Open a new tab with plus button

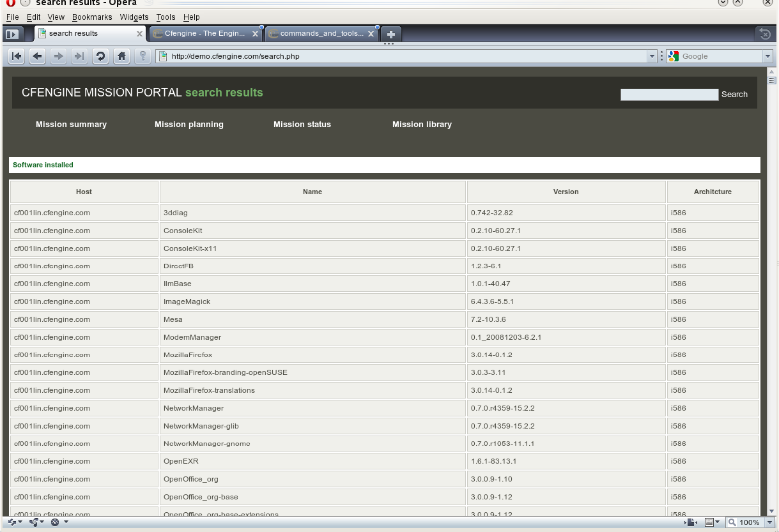[x=391, y=34]
